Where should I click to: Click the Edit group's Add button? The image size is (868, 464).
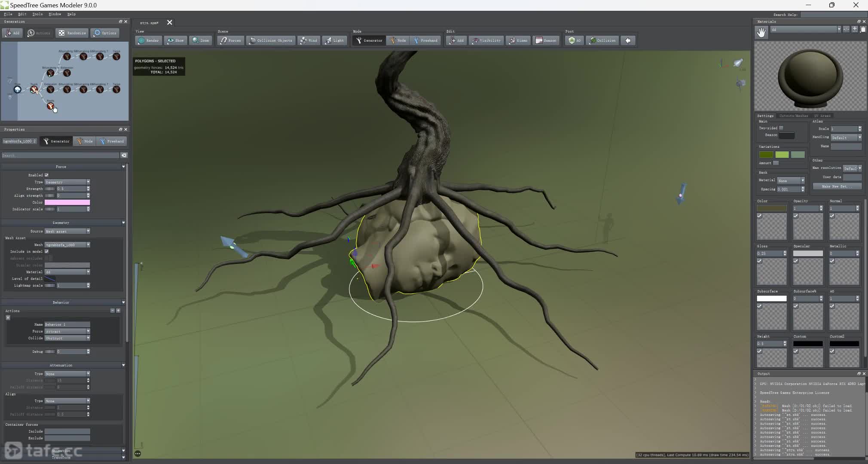(x=456, y=40)
